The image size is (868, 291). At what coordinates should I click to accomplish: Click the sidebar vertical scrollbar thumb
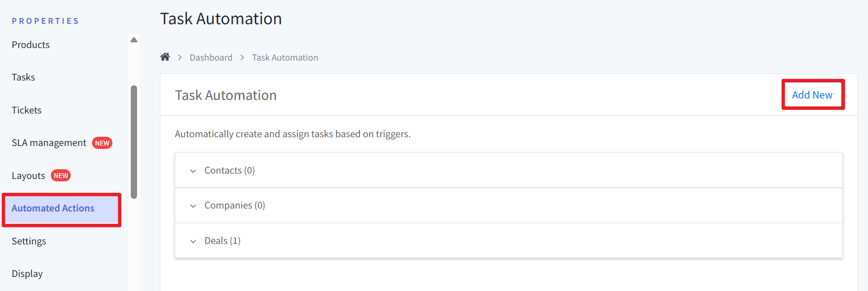point(134,142)
